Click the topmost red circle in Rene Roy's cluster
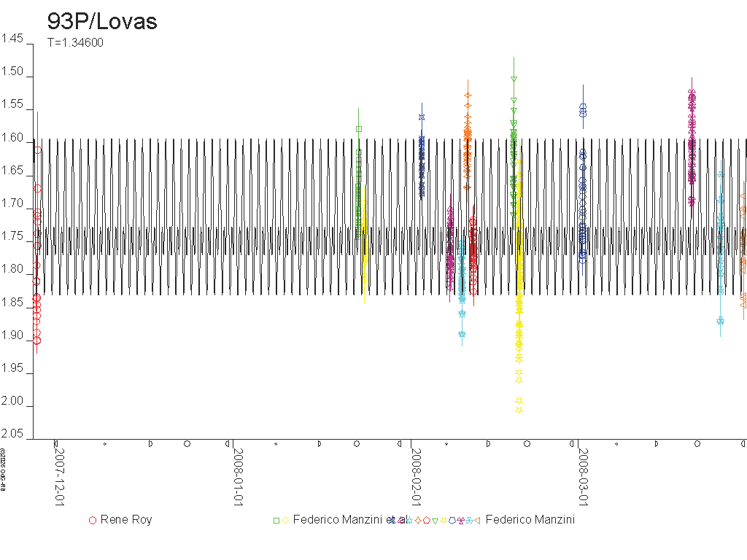 38,150
